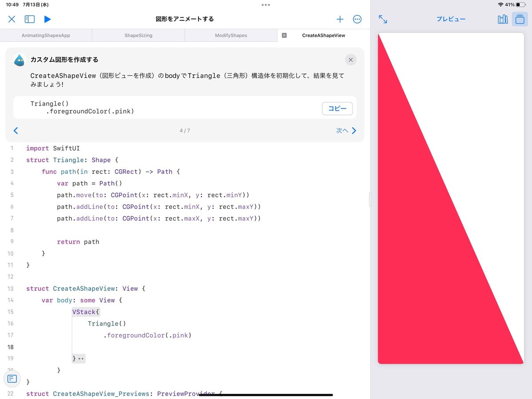The image size is (532, 399).
Task: Open the library icon in preview toolbar
Action: pos(503,19)
